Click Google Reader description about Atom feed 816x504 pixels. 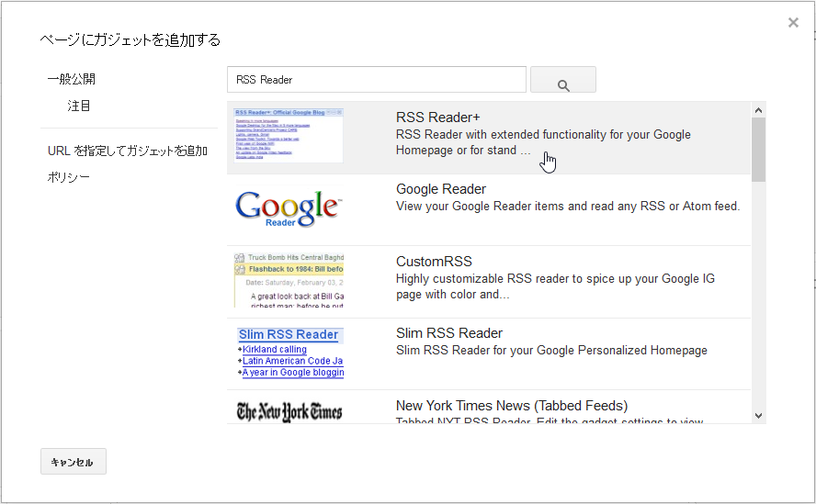[x=568, y=206]
